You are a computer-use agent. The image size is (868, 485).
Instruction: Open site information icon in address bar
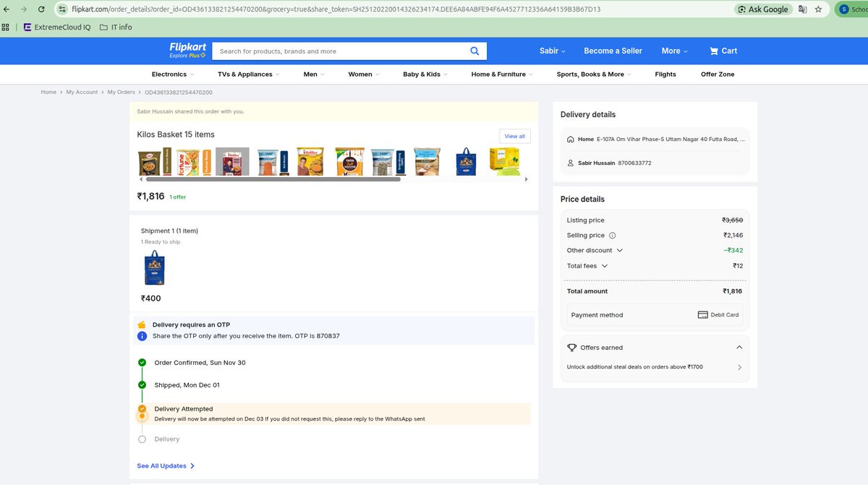(63, 9)
